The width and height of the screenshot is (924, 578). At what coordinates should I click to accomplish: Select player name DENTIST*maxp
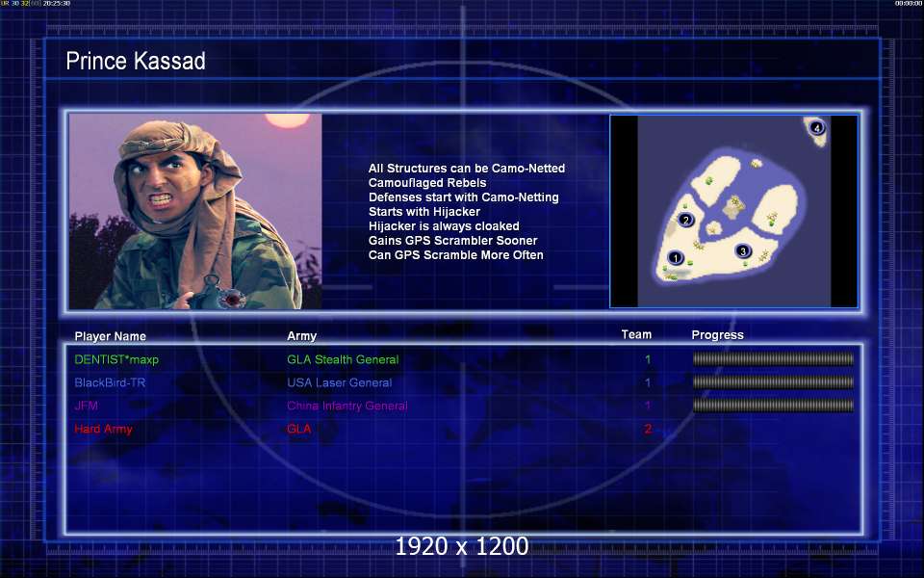click(x=116, y=359)
